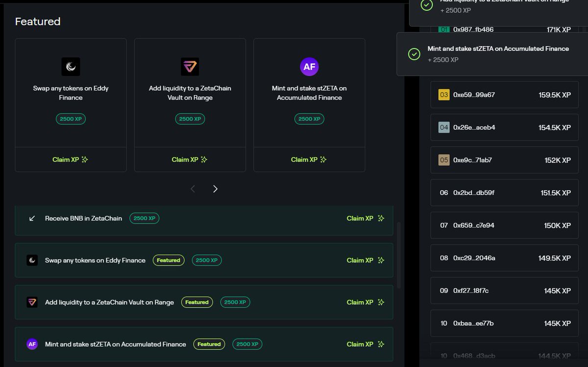Select leaderboard entry 0x2bd...db59f
This screenshot has width=588, height=367.
(x=504, y=193)
